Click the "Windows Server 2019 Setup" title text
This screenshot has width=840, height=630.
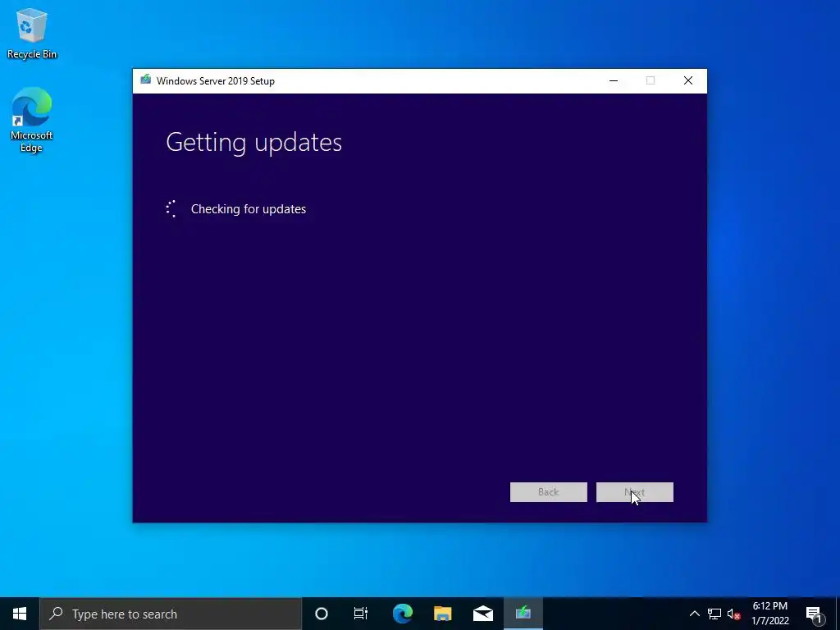[216, 81]
